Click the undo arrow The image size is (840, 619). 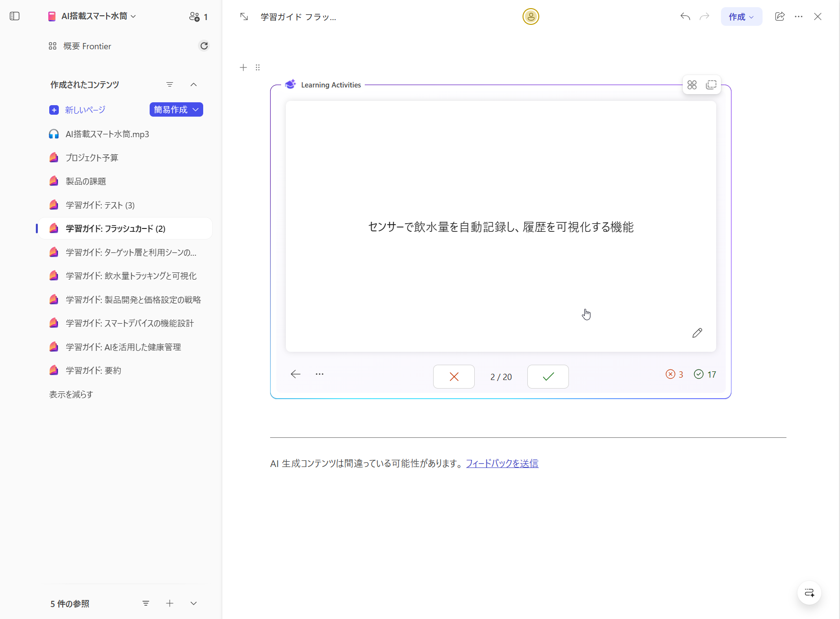685,16
